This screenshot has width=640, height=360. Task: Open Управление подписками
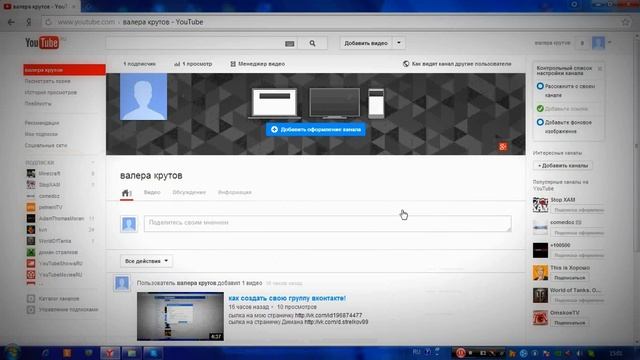pos(68,309)
